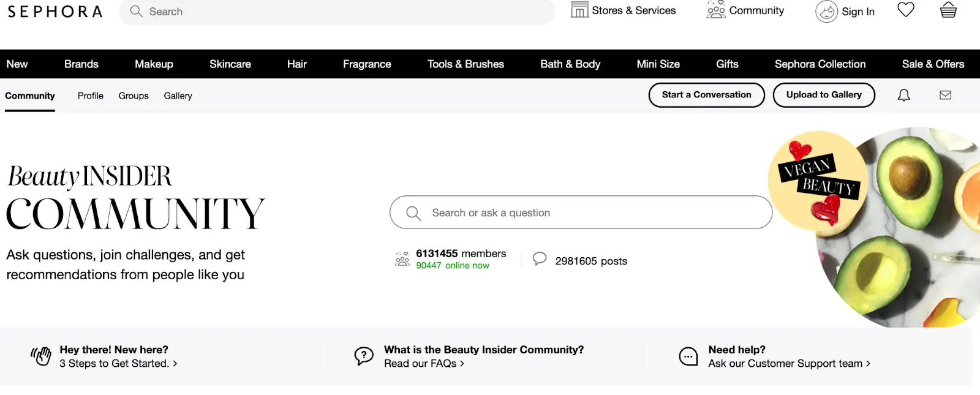The height and width of the screenshot is (395, 980).
Task: Open the Bath & Body menu
Action: [570, 64]
